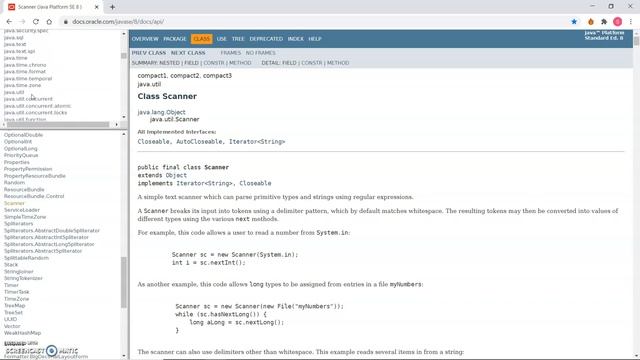This screenshot has height=360, width=640.
Task: Open the ResourceBundle.Control class link
Action: (x=34, y=196)
